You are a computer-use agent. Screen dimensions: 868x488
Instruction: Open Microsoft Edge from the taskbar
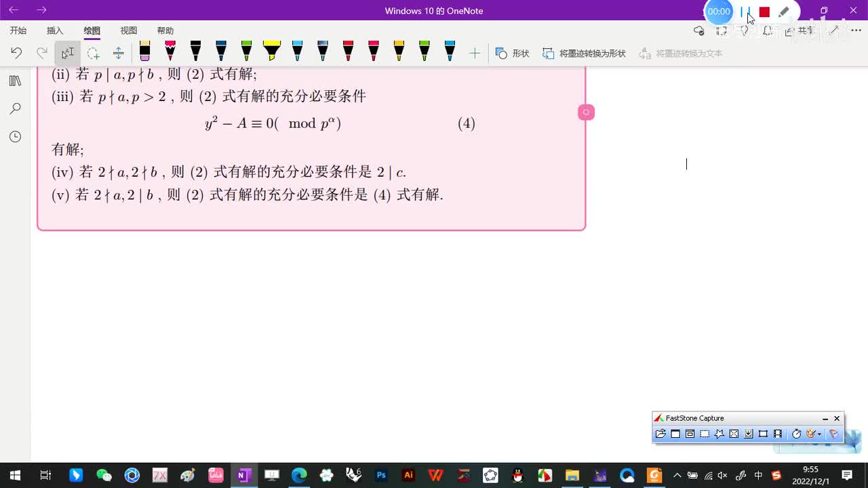(x=299, y=475)
